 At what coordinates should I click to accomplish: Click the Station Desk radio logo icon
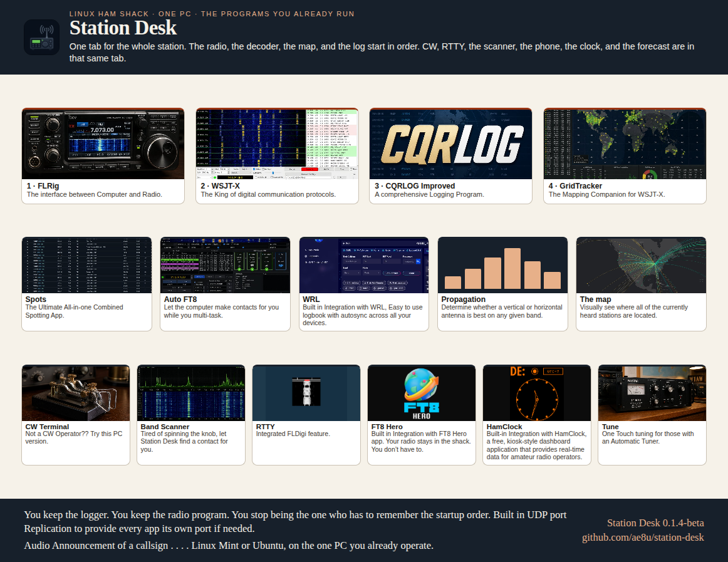click(x=42, y=37)
